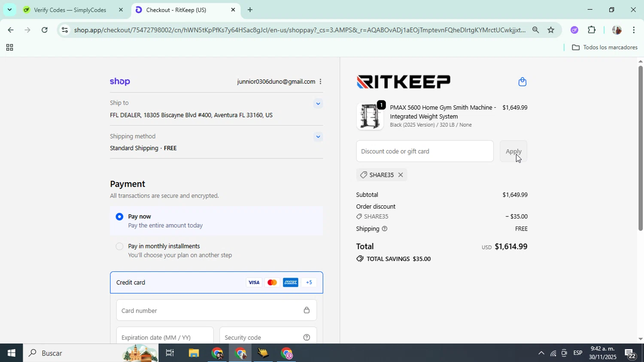Image resolution: width=644 pixels, height=362 pixels.
Task: Click the RitKeep store logo
Action: point(404,82)
